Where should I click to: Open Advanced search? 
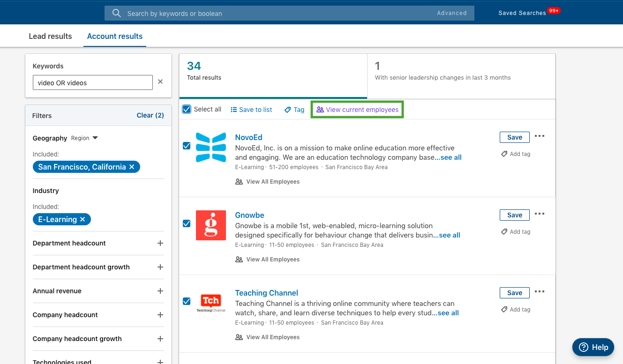pyautogui.click(x=452, y=13)
